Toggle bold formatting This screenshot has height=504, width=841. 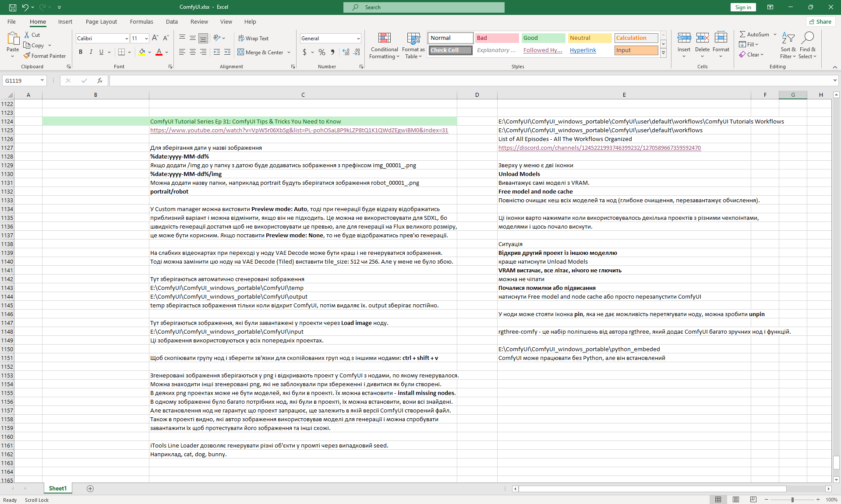point(81,52)
